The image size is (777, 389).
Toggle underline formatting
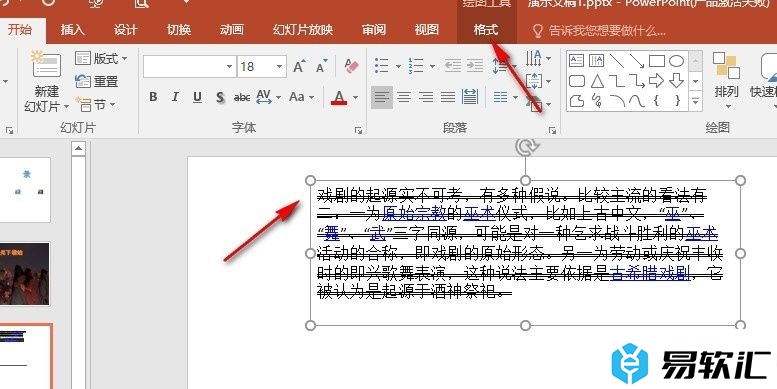pos(197,97)
